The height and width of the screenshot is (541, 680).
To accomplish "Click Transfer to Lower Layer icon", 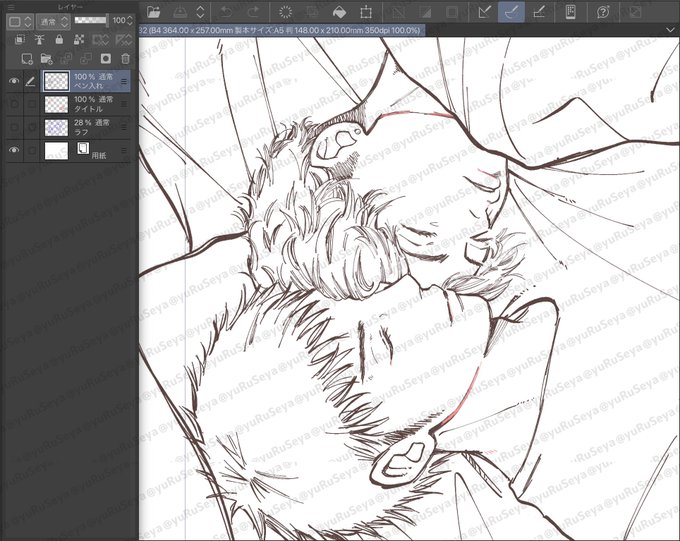I will point(66,59).
